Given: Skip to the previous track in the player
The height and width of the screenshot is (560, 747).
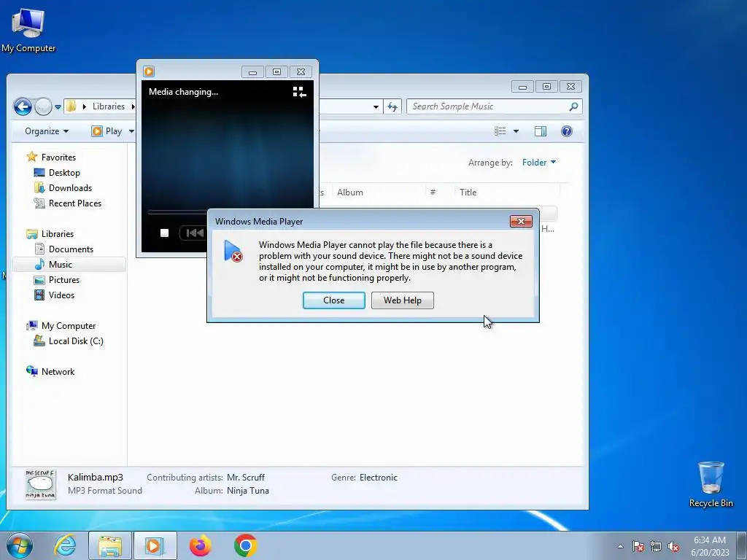Looking at the screenshot, I should [194, 233].
